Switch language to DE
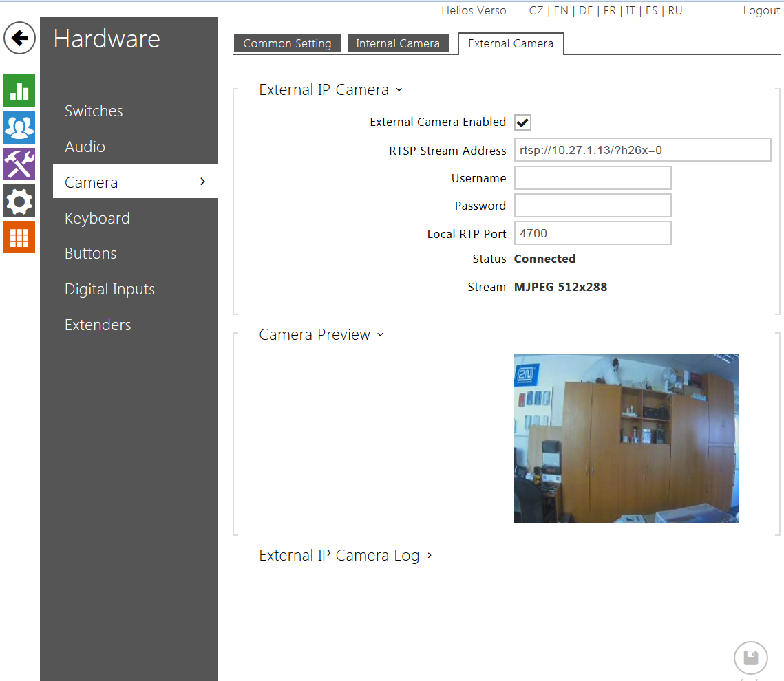 tap(586, 11)
